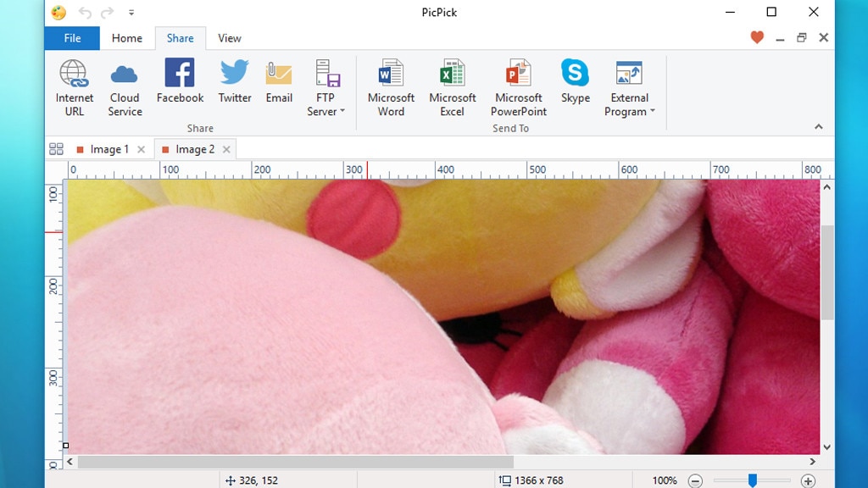Click the horizontal scrollbar left arrow
The image size is (868, 488).
point(70,462)
